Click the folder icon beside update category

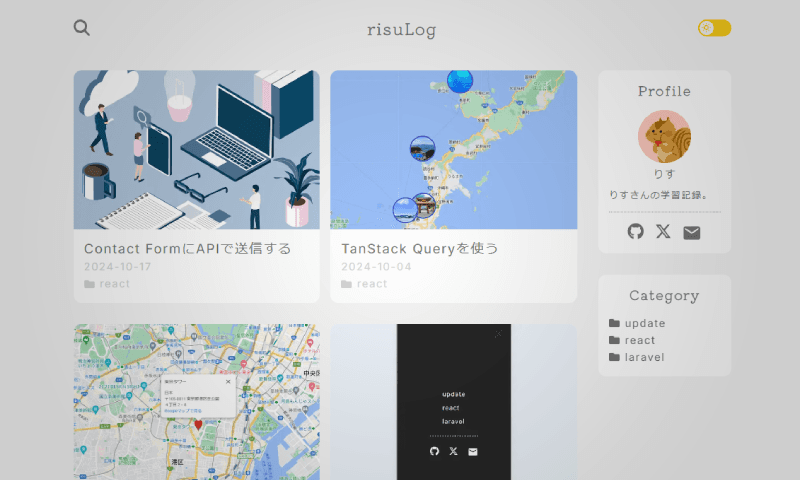click(x=614, y=323)
